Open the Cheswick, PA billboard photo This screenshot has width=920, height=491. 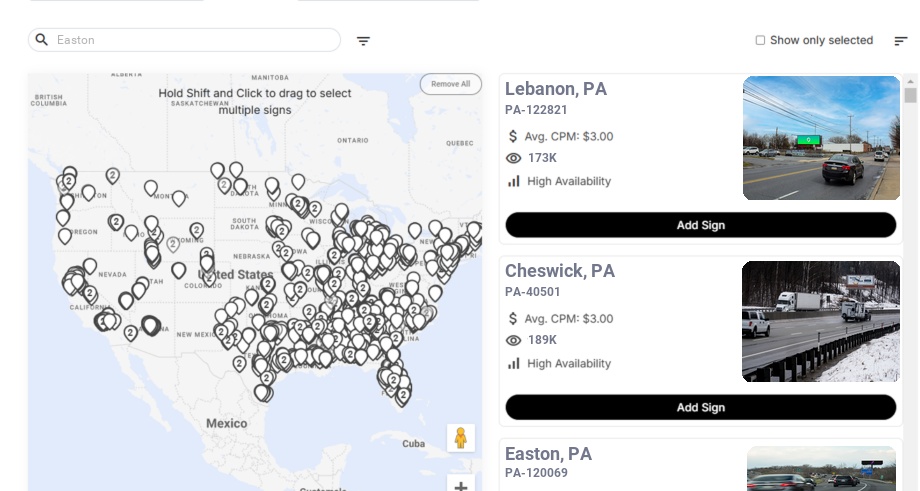821,321
